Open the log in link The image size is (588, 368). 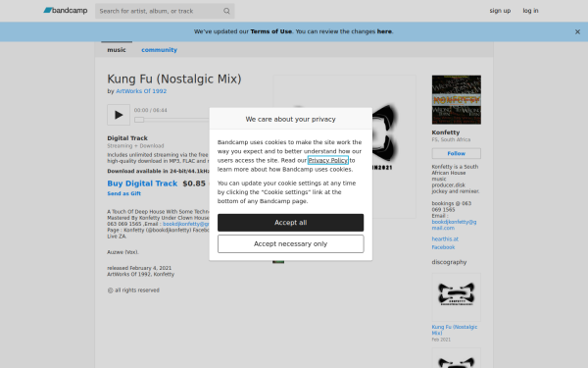tap(530, 11)
